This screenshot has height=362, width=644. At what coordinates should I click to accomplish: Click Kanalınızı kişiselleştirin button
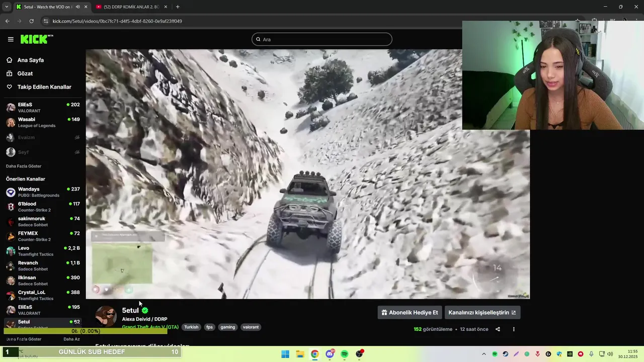click(482, 312)
